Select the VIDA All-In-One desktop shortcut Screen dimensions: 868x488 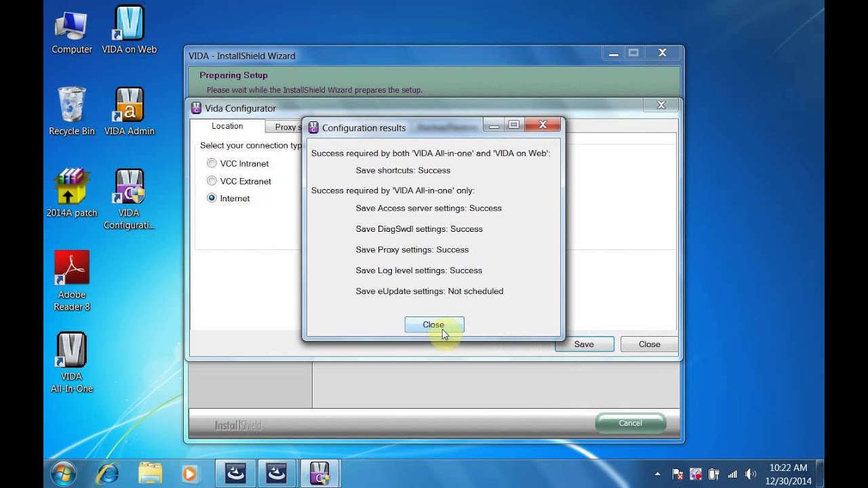(72, 363)
